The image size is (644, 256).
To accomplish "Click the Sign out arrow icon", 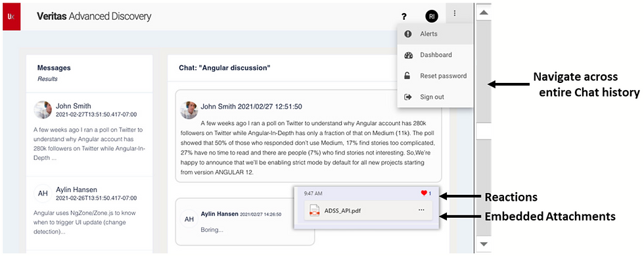I will click(408, 97).
